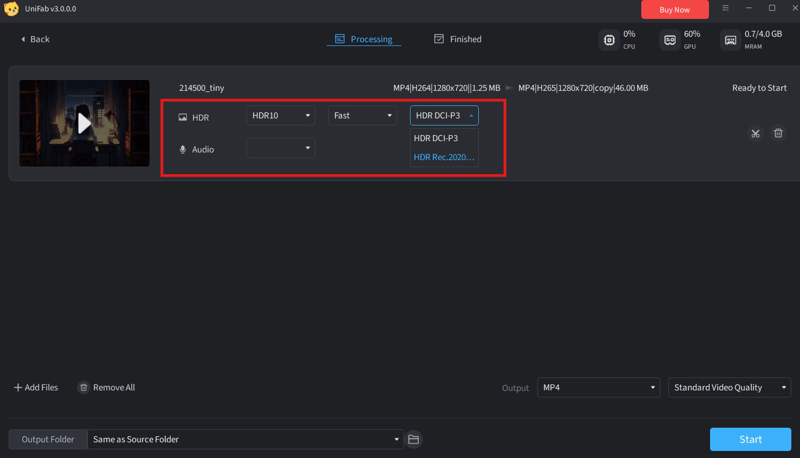This screenshot has width=800, height=458.
Task: Click the Start button
Action: click(x=750, y=439)
